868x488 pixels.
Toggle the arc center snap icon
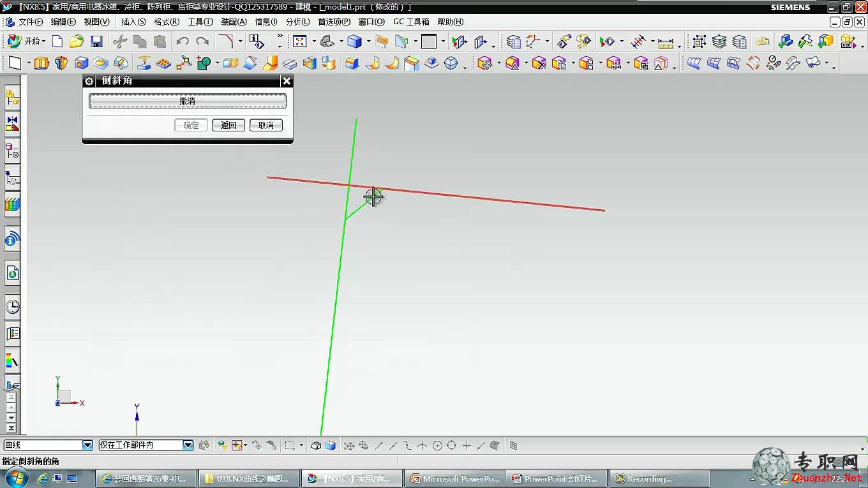point(437,446)
